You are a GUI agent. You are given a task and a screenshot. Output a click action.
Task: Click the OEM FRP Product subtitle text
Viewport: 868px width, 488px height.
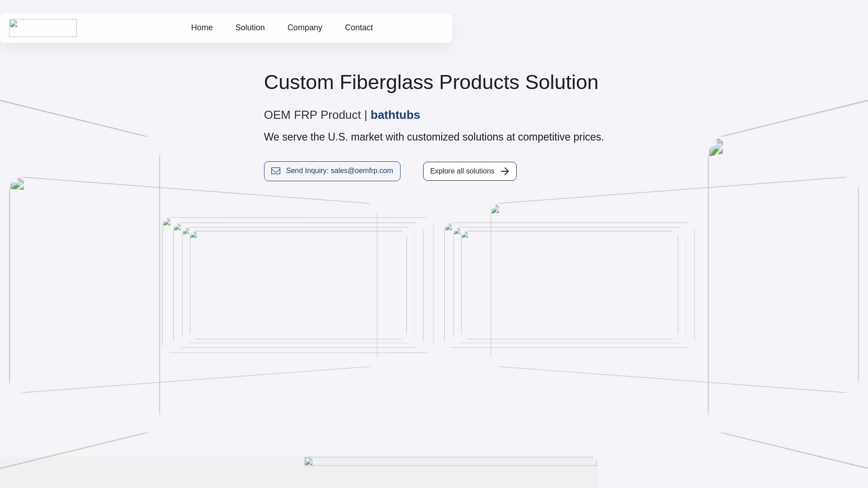(x=312, y=115)
